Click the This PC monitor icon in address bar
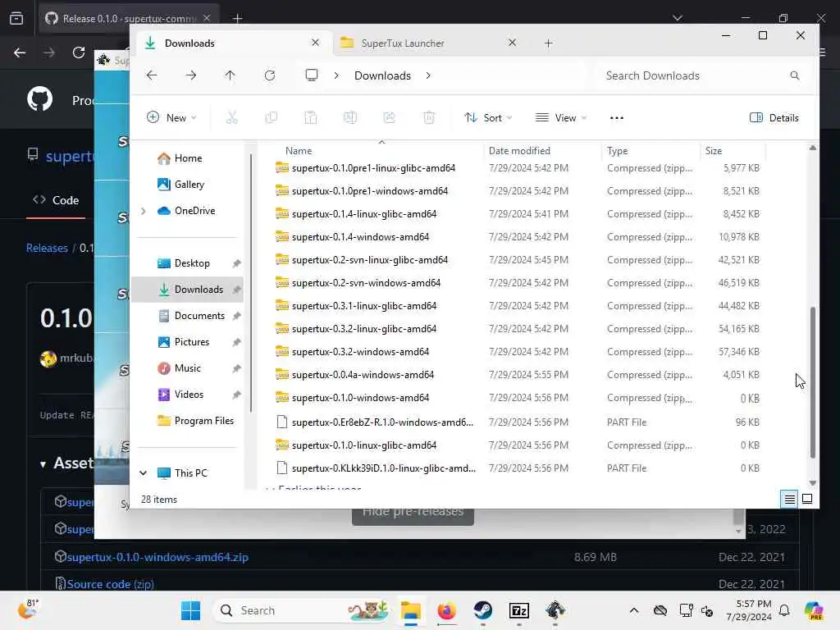840x630 pixels. 311,75
